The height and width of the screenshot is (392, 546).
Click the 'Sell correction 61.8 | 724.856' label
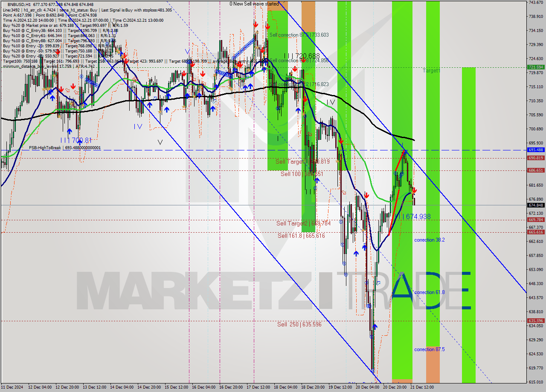coord(299,61)
